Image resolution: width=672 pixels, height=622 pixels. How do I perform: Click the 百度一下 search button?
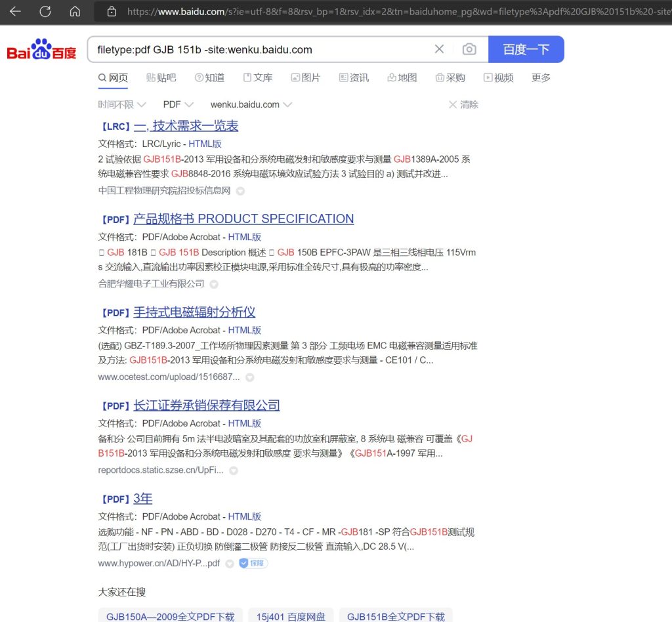pyautogui.click(x=526, y=49)
